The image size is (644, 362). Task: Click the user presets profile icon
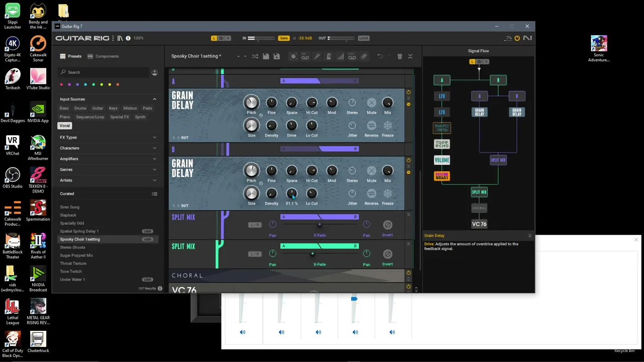coord(154,72)
